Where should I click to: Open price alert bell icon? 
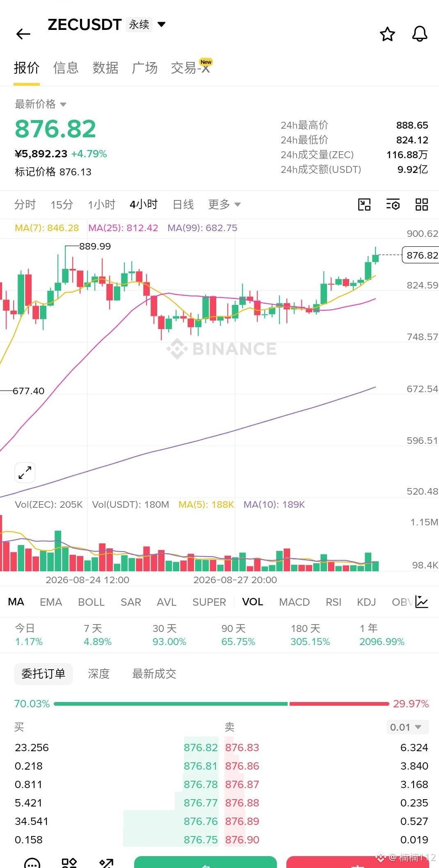[420, 34]
